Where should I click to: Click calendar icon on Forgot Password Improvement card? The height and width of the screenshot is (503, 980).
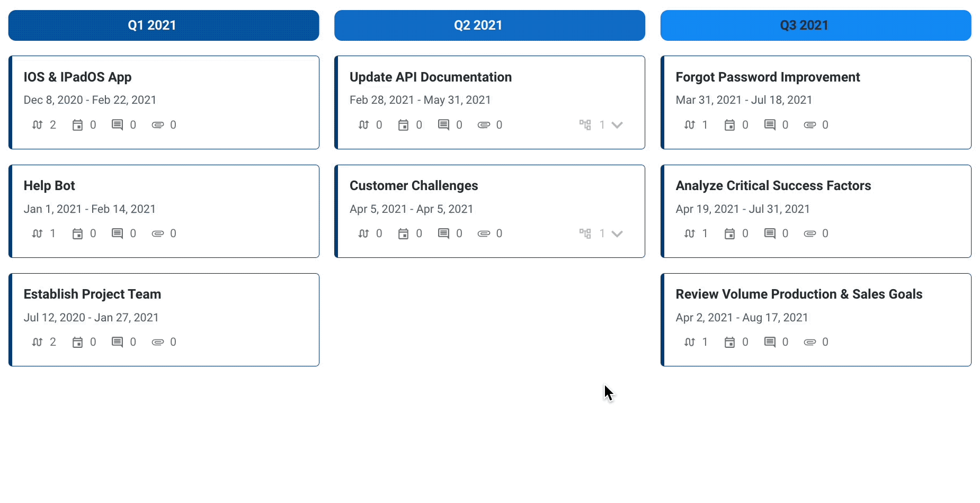[x=729, y=125]
